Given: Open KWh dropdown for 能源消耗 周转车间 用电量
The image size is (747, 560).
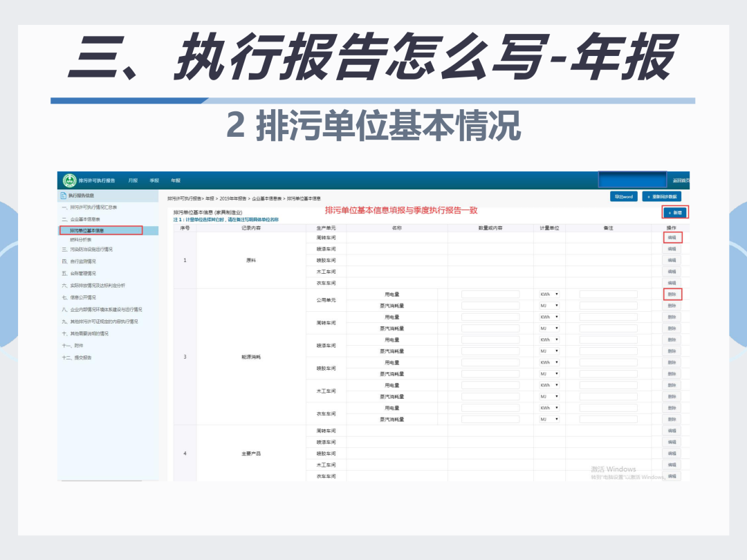Looking at the screenshot, I should [x=549, y=317].
